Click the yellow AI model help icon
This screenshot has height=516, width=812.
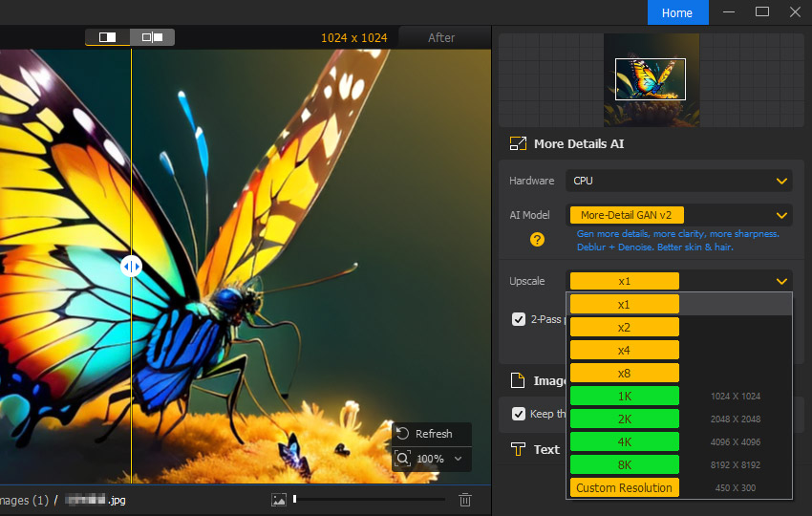point(537,239)
